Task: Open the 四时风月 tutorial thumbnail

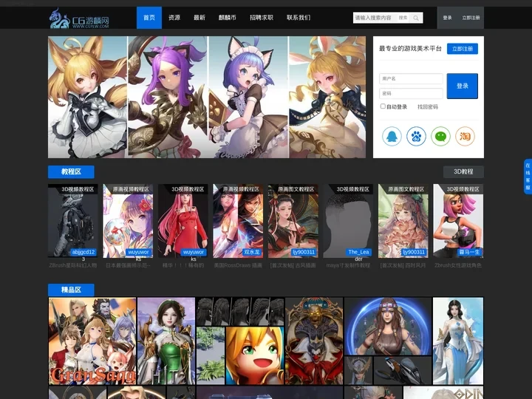Action: pyautogui.click(x=403, y=221)
